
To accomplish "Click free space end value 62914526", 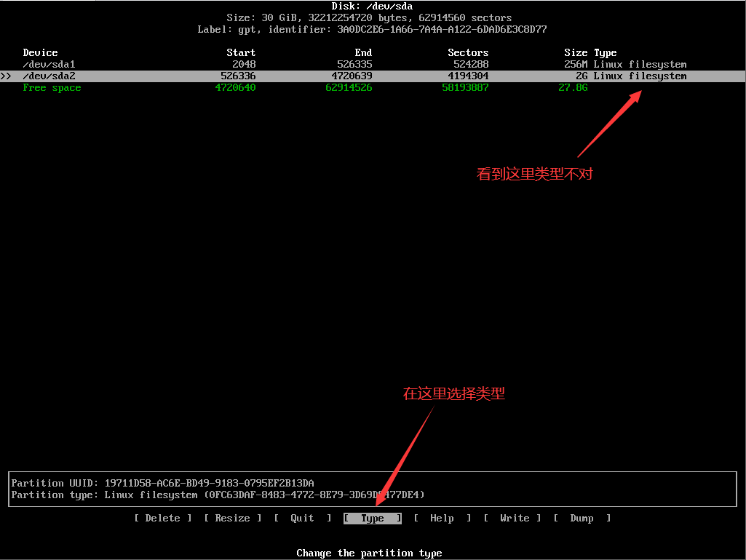I will click(349, 87).
